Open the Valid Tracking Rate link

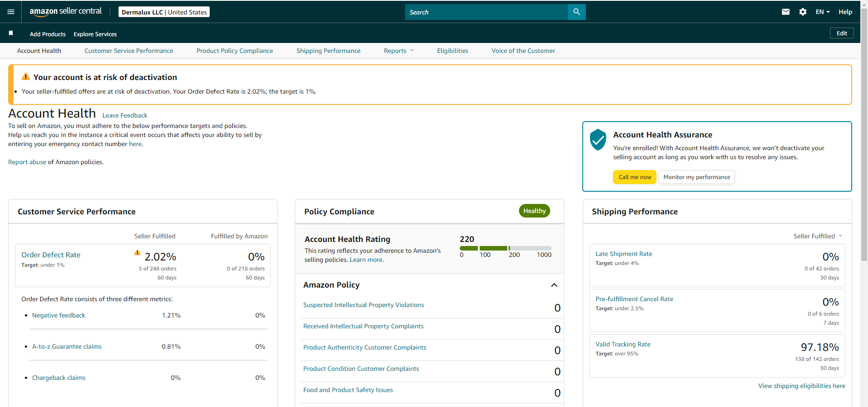click(623, 344)
